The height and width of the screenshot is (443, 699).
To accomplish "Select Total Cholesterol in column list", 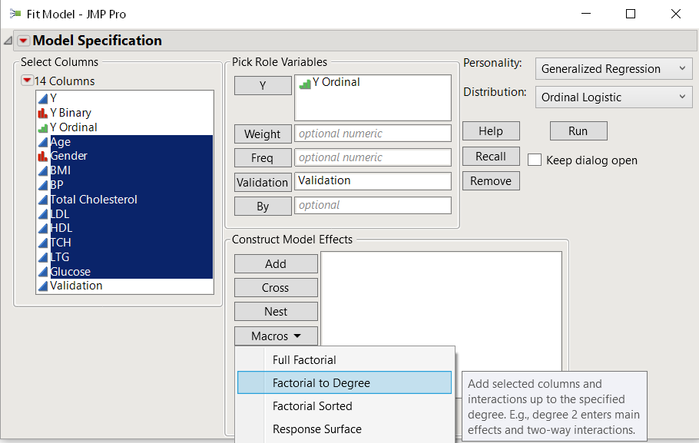I will (93, 199).
